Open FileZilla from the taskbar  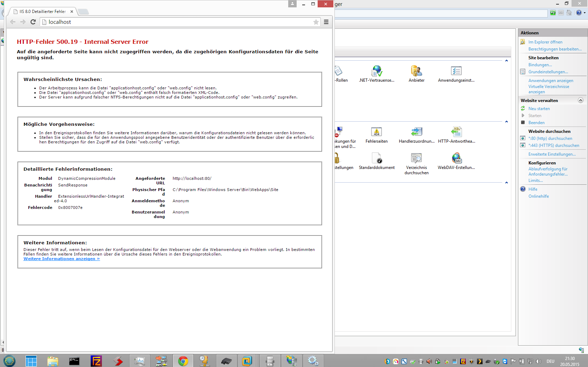tap(96, 361)
